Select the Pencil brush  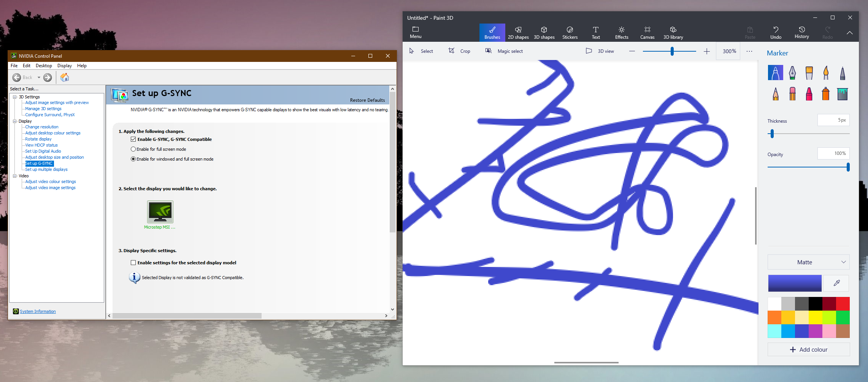pyautogui.click(x=775, y=94)
